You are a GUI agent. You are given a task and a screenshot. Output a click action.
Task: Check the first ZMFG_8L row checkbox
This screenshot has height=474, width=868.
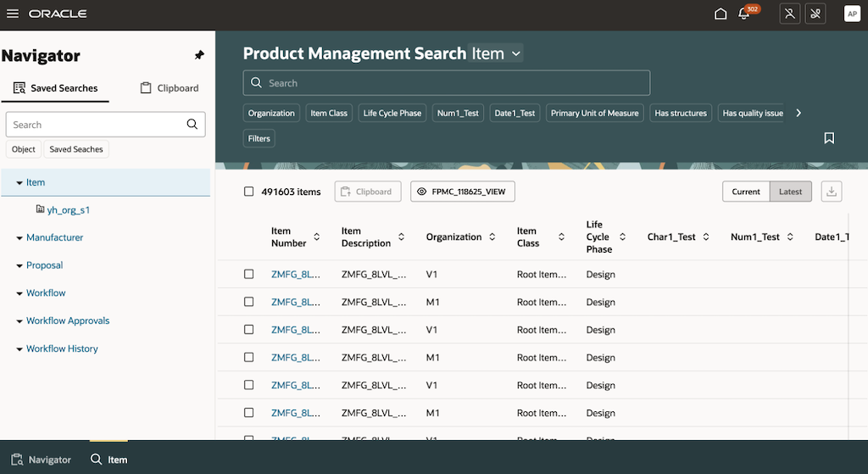(249, 274)
